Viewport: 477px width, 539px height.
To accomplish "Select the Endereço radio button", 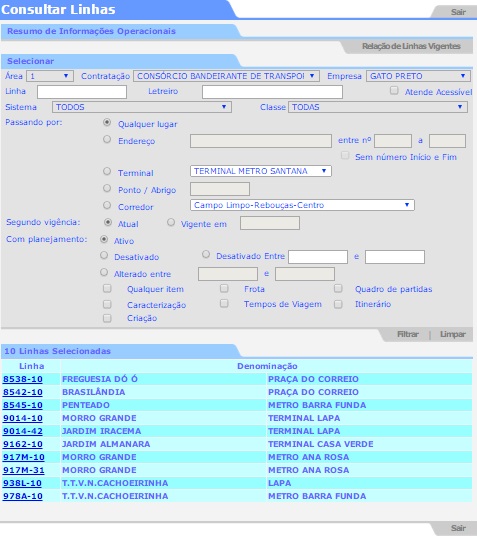I will (107, 139).
